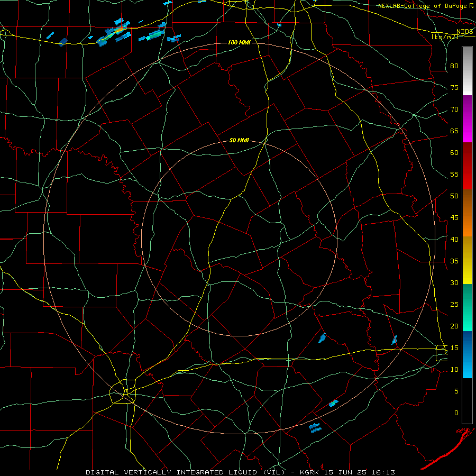
Task: Click the NIDS product label
Action: (x=465, y=31)
